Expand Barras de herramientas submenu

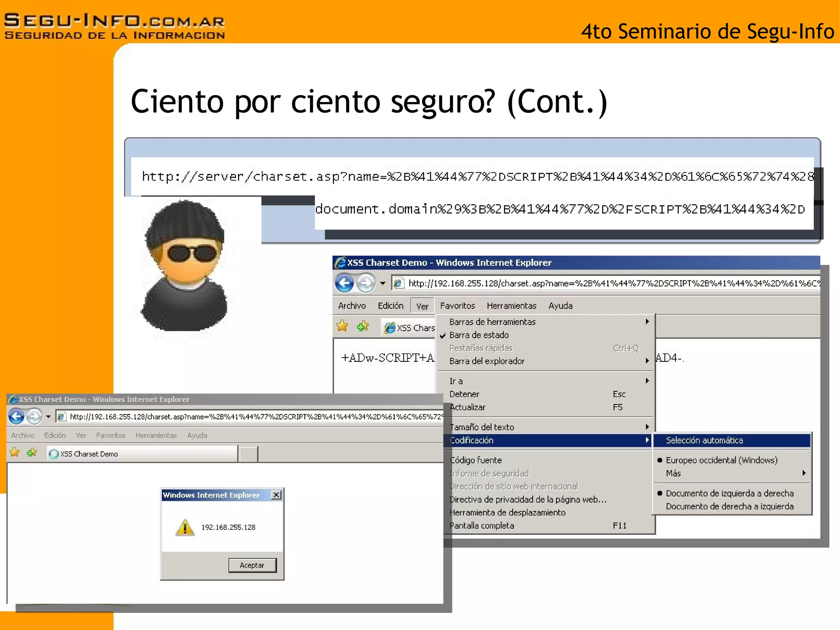546,322
